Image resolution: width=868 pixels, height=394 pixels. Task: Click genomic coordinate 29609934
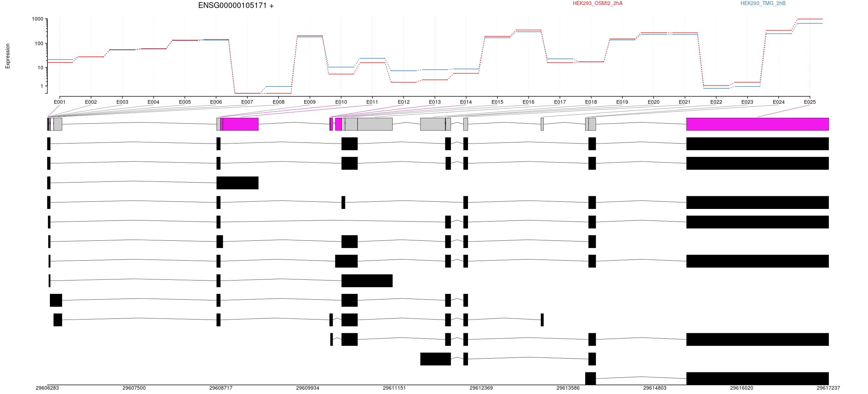(x=308, y=388)
